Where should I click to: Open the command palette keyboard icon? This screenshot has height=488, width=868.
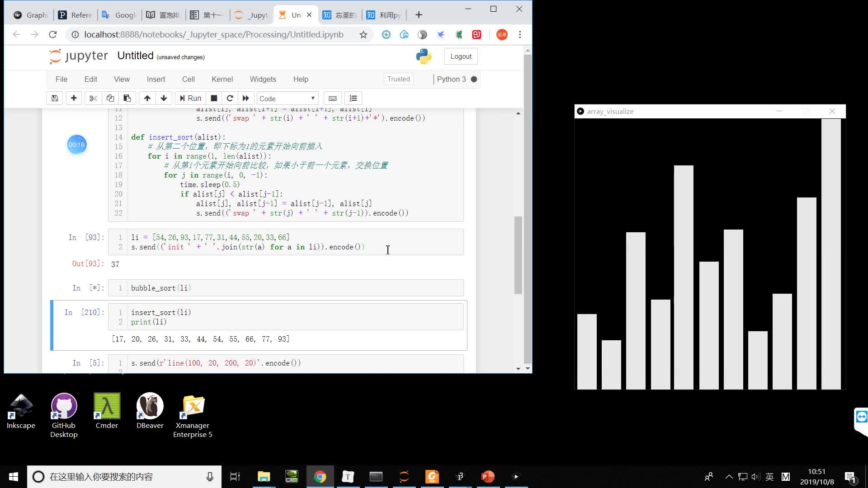[333, 99]
